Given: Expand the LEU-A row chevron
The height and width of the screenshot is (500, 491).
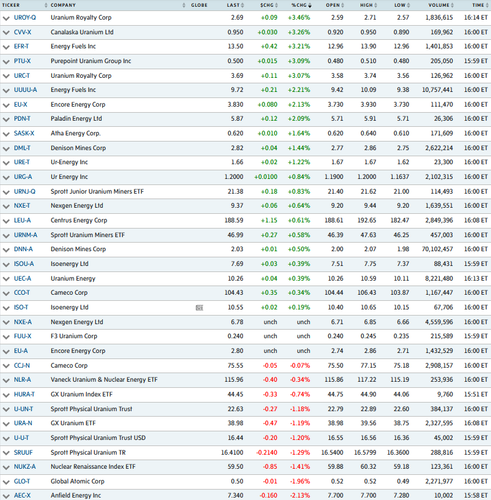Looking at the screenshot, I should pos(6,221).
